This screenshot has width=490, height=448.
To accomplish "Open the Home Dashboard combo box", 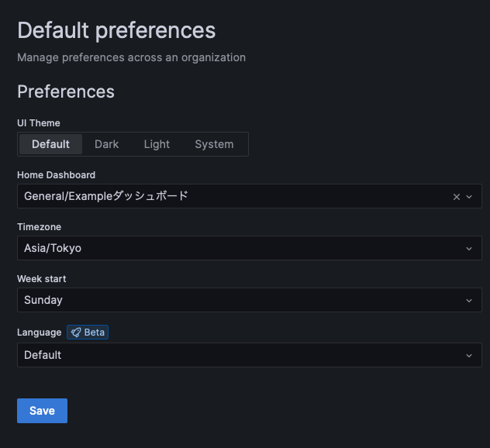I will click(x=250, y=196).
